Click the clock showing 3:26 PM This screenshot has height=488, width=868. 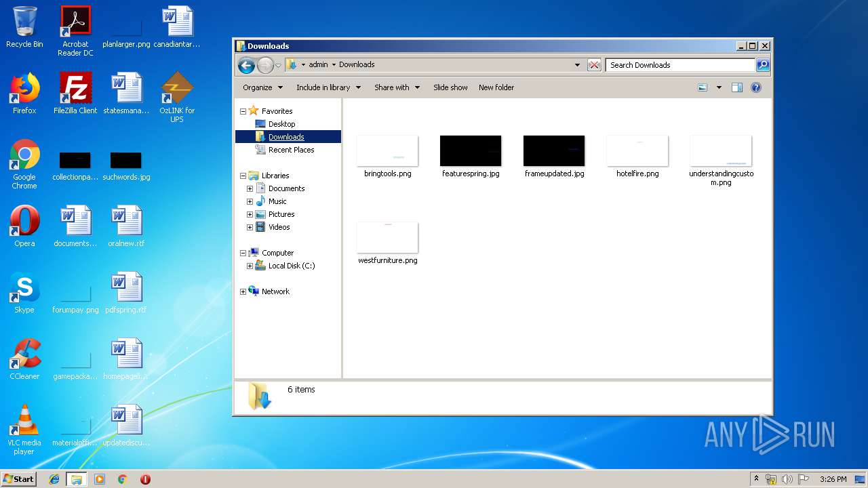tap(833, 479)
